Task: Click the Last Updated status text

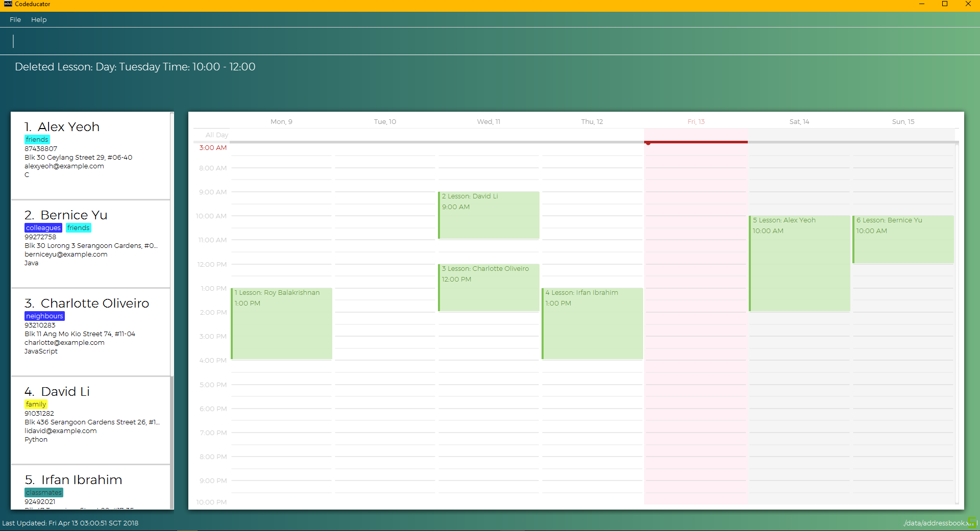Action: [x=70, y=523]
